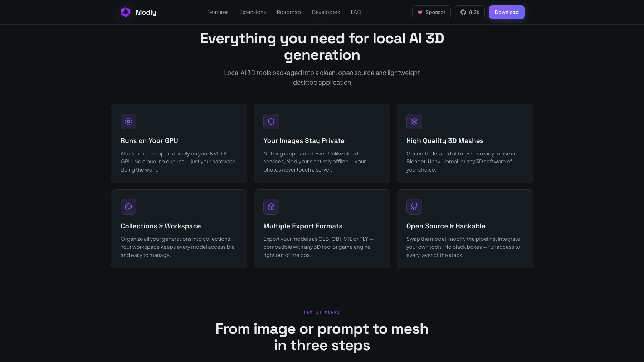The width and height of the screenshot is (644, 362).
Task: Open the GitHub 8.2k stars button
Action: (x=470, y=12)
